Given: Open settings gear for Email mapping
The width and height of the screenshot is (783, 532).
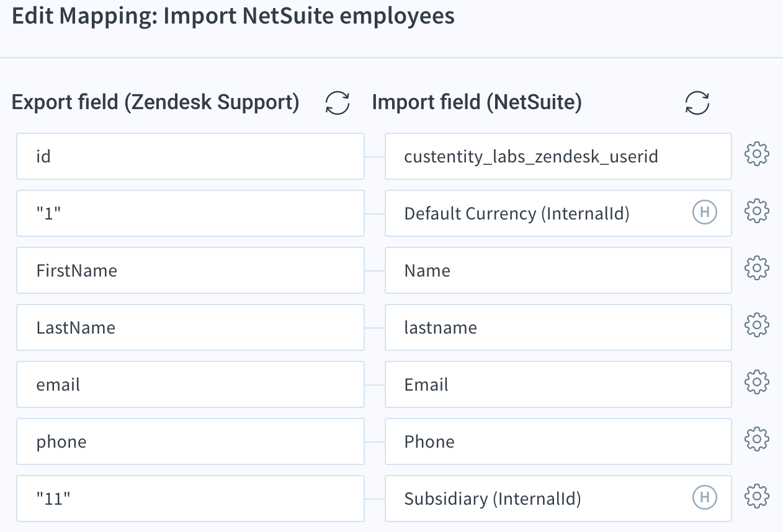Looking at the screenshot, I should tap(757, 382).
